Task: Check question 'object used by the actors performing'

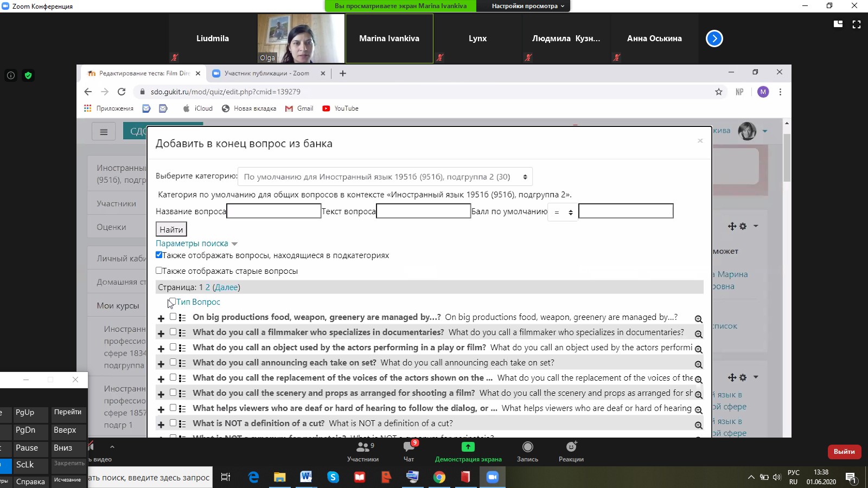Action: pos(173,346)
